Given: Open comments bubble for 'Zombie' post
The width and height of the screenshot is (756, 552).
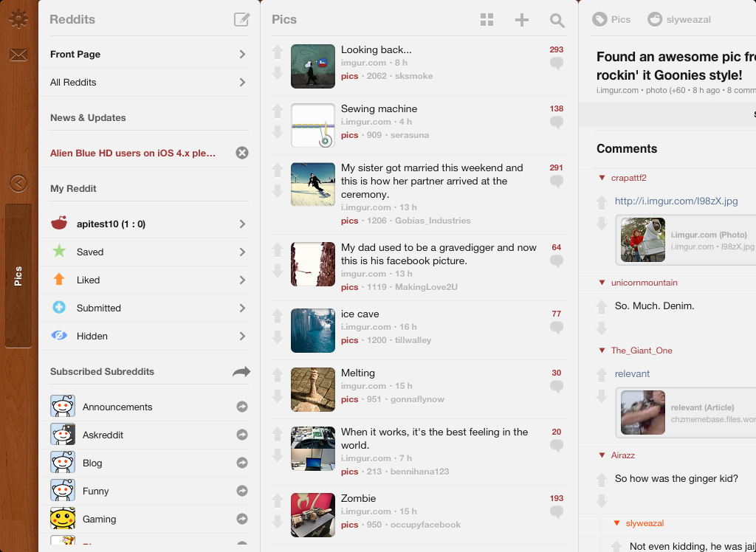Looking at the screenshot, I should (x=557, y=512).
